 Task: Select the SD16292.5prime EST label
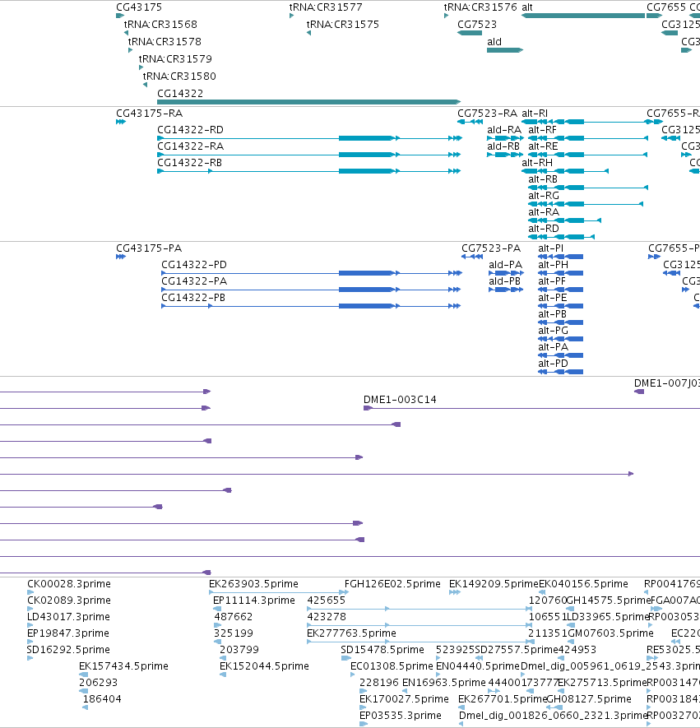pos(68,650)
